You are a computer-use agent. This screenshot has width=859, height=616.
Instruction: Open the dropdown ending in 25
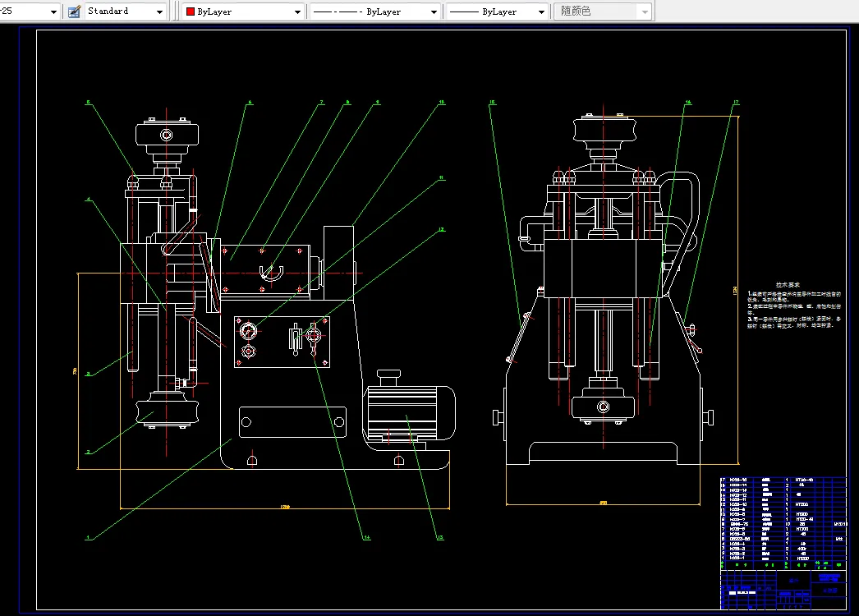(53, 12)
